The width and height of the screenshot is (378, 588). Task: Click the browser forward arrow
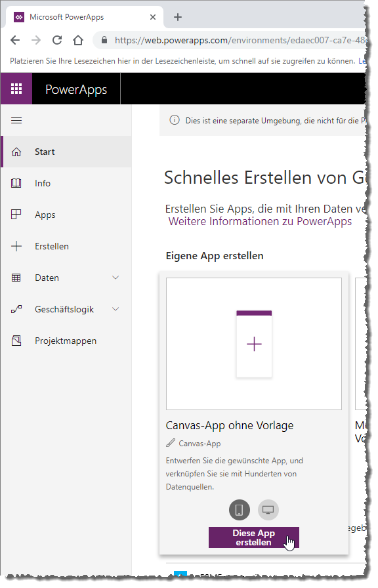tap(36, 40)
